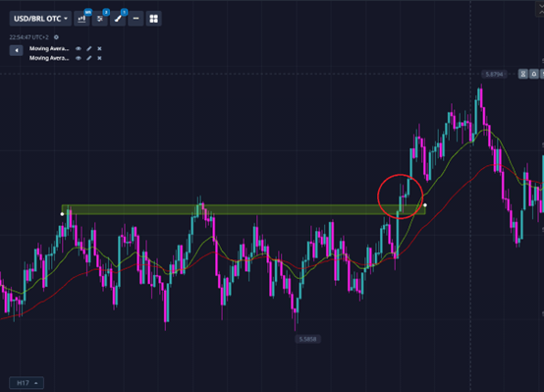Open the indicators menu with badge 2
Image resolution: width=544 pixels, height=392 pixels.
pos(100,19)
